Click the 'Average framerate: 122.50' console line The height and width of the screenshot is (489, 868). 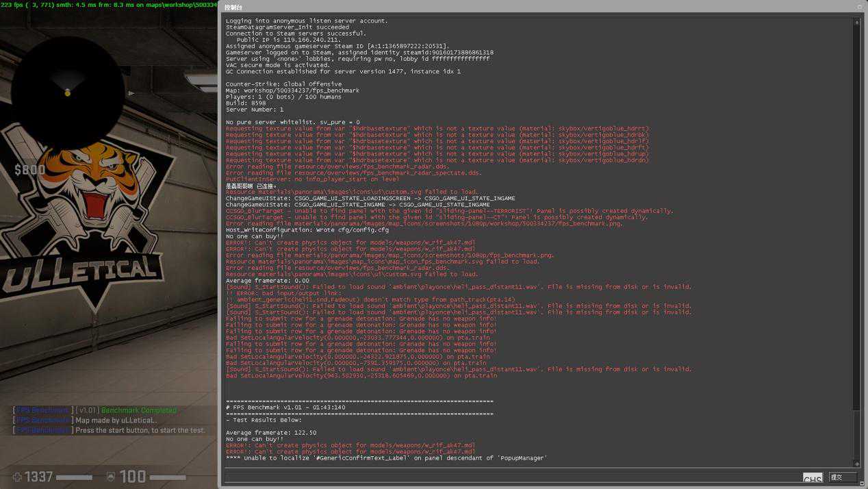pyautogui.click(x=271, y=433)
